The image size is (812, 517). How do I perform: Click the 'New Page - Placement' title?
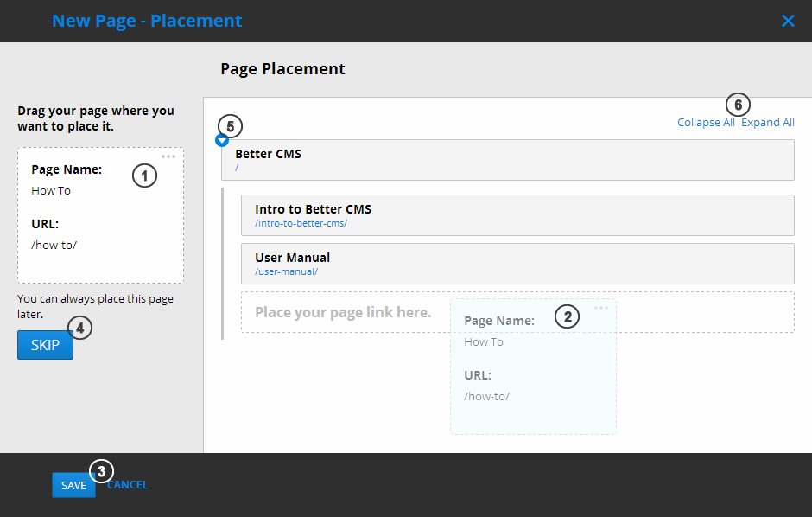tap(147, 21)
